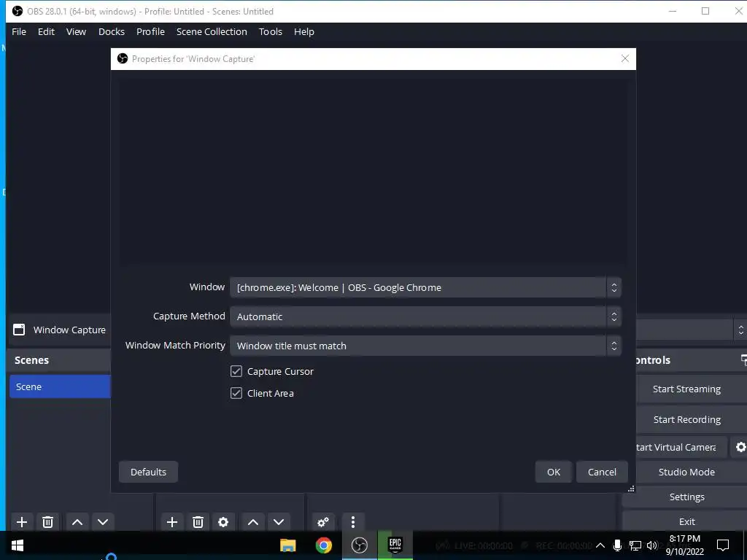The image size is (747, 560).
Task: Open notification center icon
Action: [723, 545]
